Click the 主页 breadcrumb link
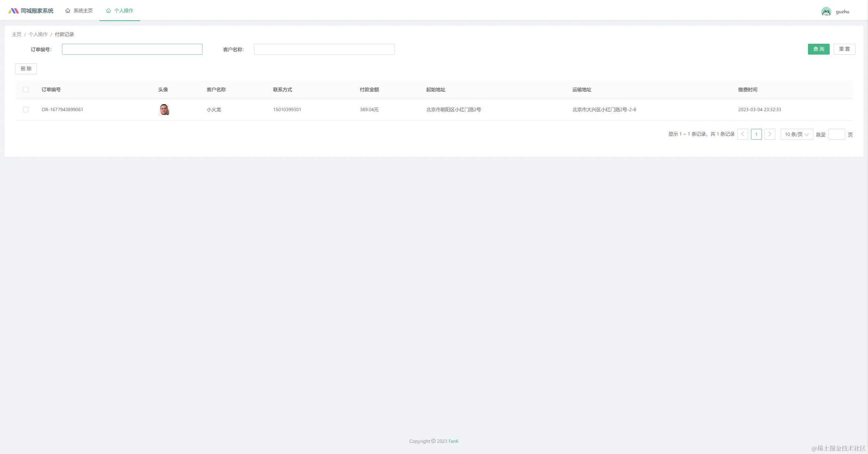868x454 pixels. [17, 34]
